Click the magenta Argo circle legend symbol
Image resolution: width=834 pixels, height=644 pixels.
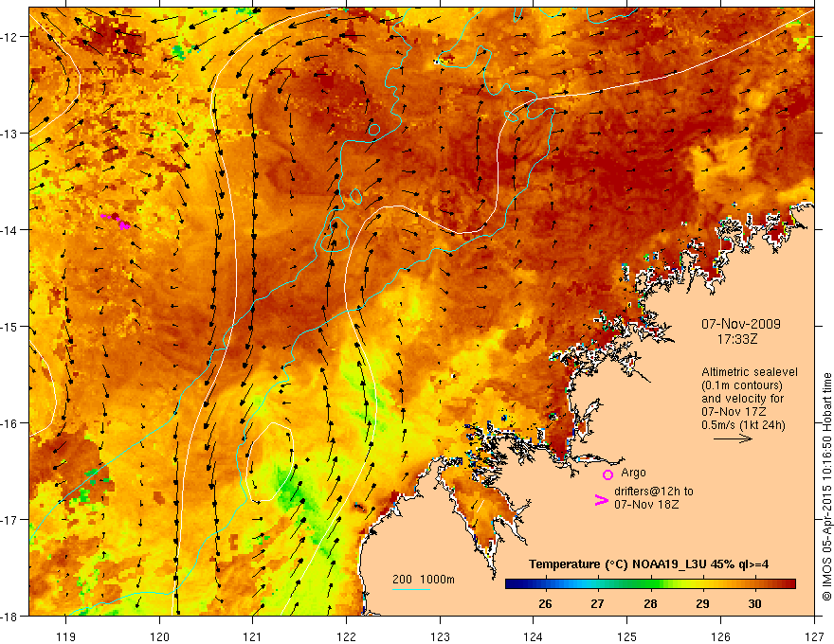click(x=607, y=474)
